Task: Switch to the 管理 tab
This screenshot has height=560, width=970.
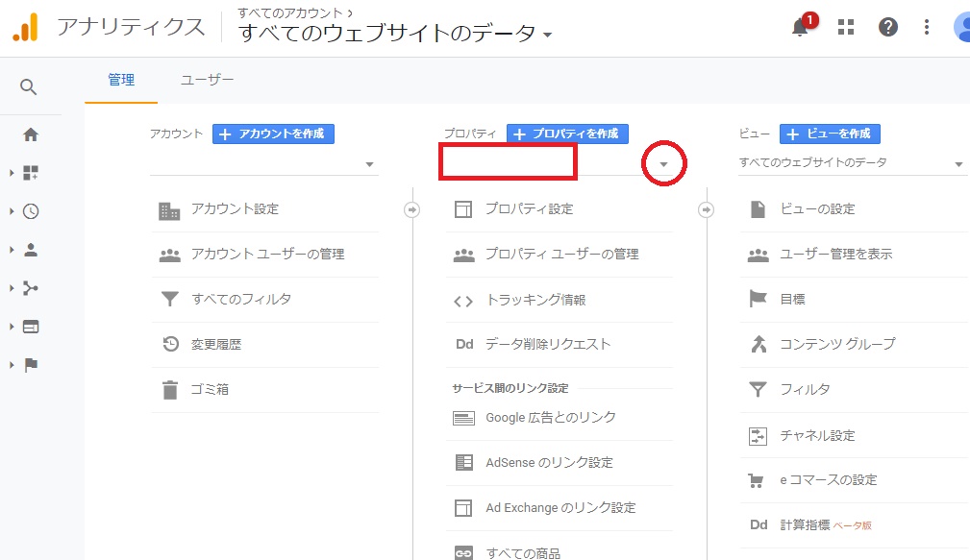Action: pos(121,81)
